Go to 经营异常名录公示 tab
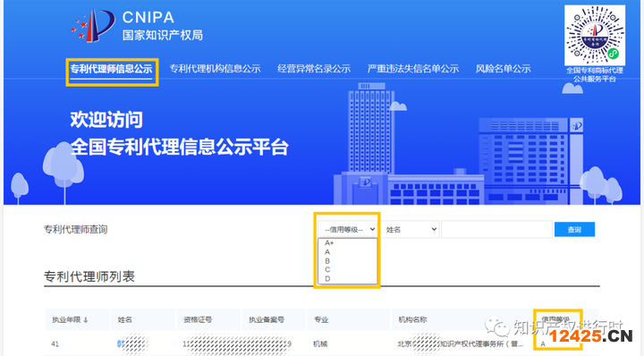 [314, 69]
